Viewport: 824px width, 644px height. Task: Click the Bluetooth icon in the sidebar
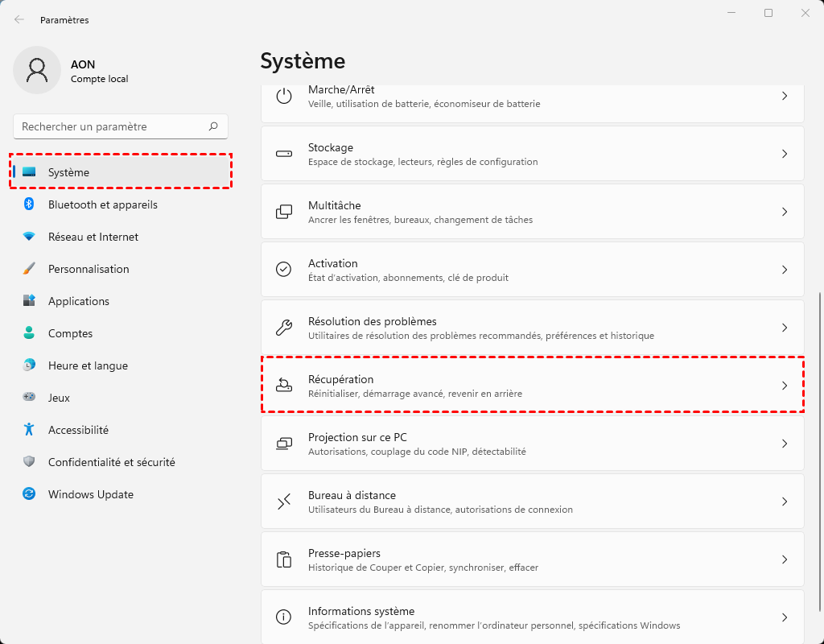click(29, 204)
